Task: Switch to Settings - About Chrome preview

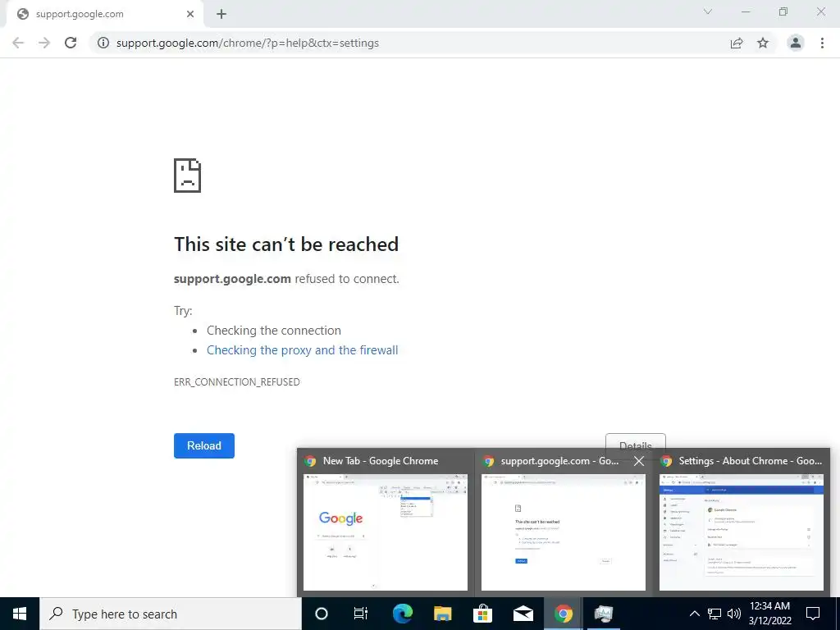Action: 741,523
